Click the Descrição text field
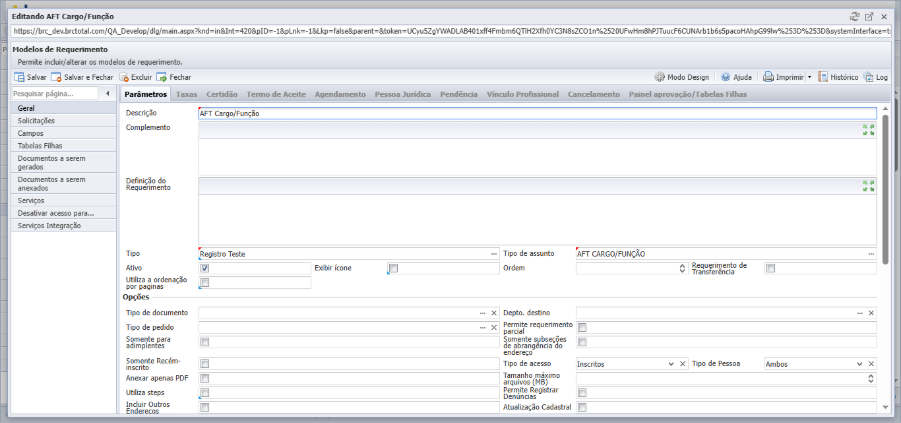The image size is (901, 423). point(537,114)
